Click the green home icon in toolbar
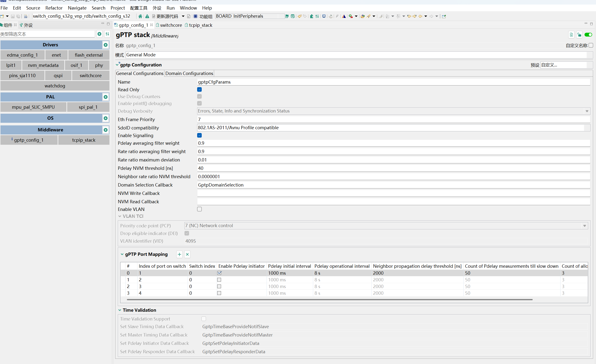 click(140, 16)
